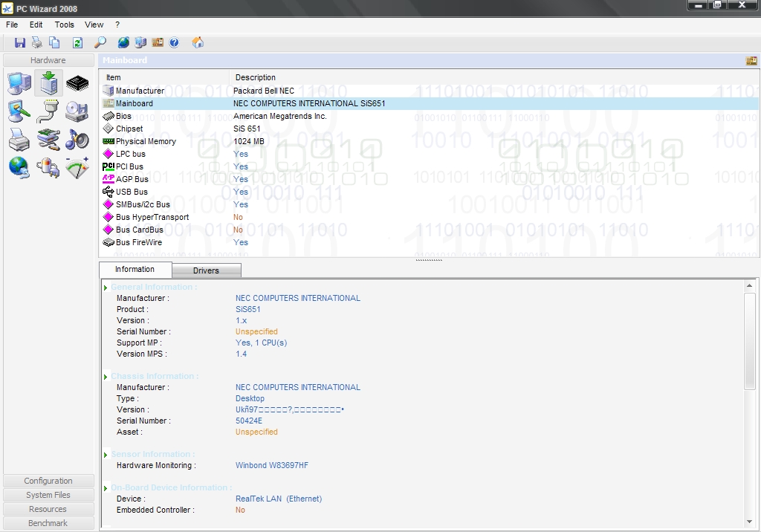Select the Printers icon in Hardware panel

(x=19, y=140)
